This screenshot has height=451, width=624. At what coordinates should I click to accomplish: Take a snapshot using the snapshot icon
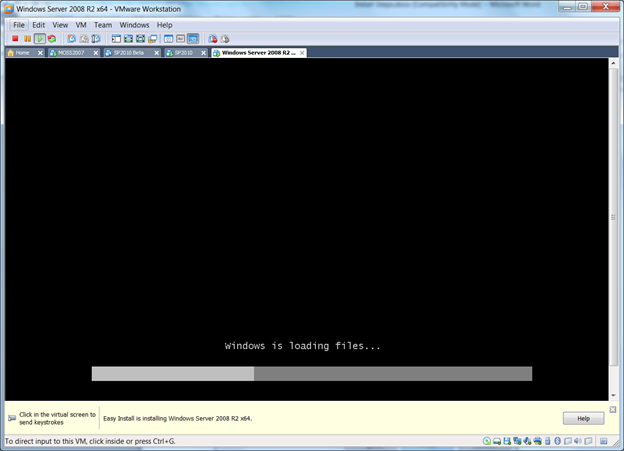pyautogui.click(x=72, y=39)
